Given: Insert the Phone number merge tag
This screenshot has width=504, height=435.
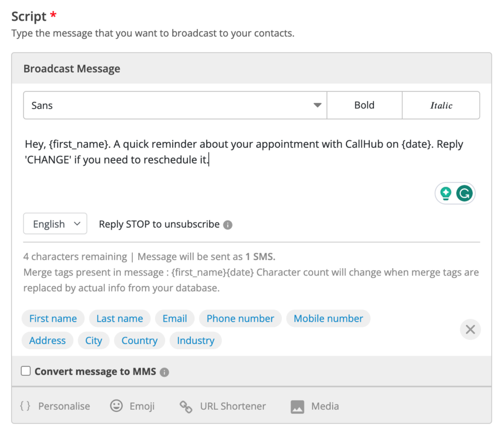Looking at the screenshot, I should [241, 319].
